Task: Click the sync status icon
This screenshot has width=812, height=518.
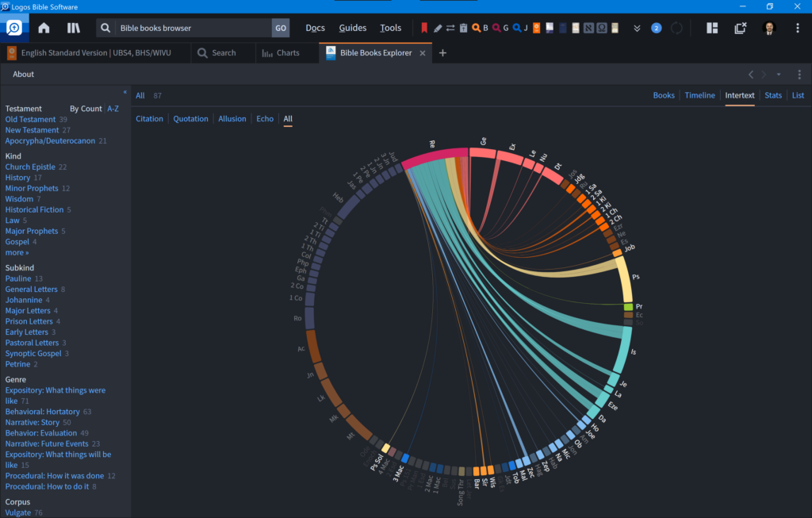Action: click(676, 28)
